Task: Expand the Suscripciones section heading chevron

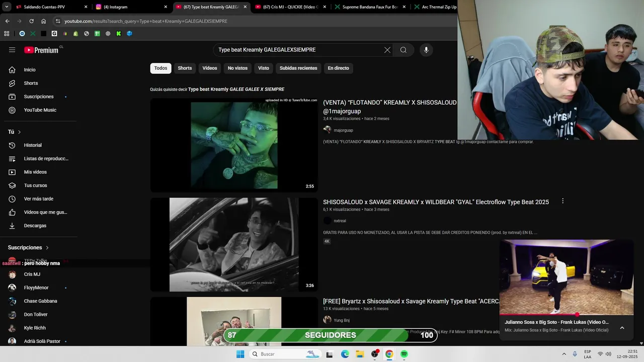Action: [x=47, y=248]
